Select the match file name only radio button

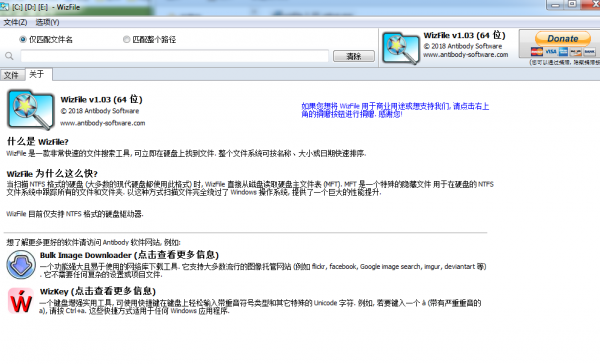click(23, 39)
